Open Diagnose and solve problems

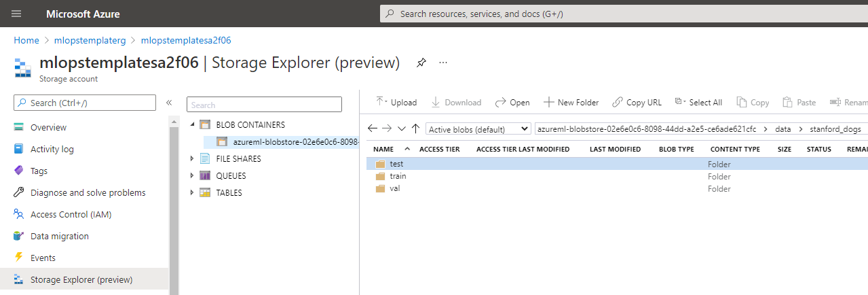[88, 192]
